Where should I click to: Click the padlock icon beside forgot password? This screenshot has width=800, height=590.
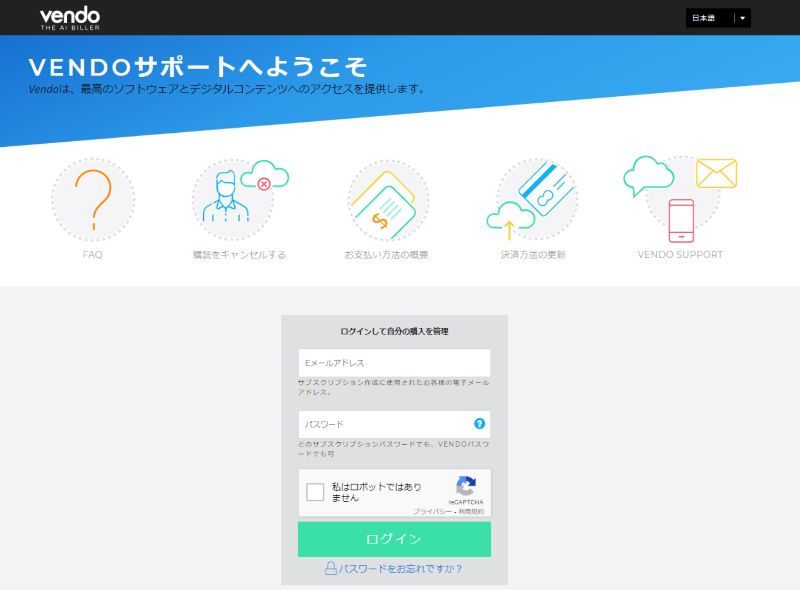point(331,568)
